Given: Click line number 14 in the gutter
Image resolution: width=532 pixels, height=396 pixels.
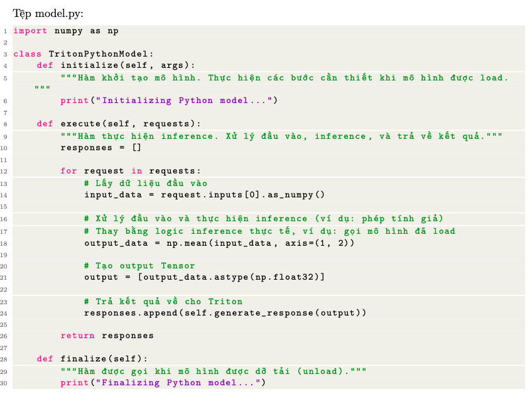Looking at the screenshot, I should click(x=4, y=195).
